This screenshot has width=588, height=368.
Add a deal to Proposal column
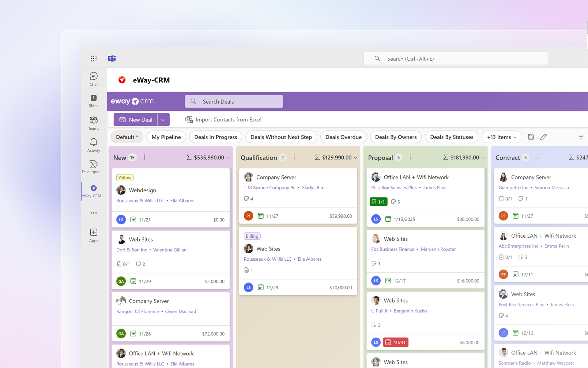[410, 157]
